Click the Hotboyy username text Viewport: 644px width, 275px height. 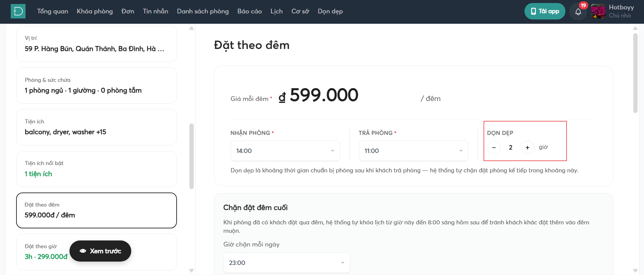click(621, 7)
